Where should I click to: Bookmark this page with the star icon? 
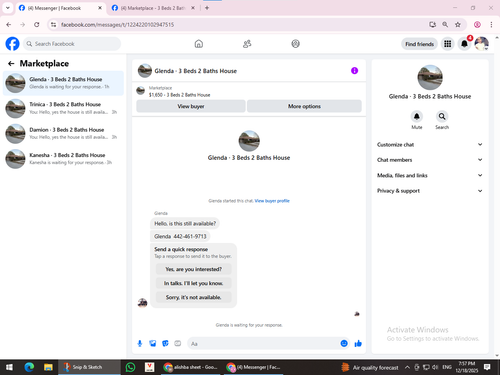(x=458, y=24)
